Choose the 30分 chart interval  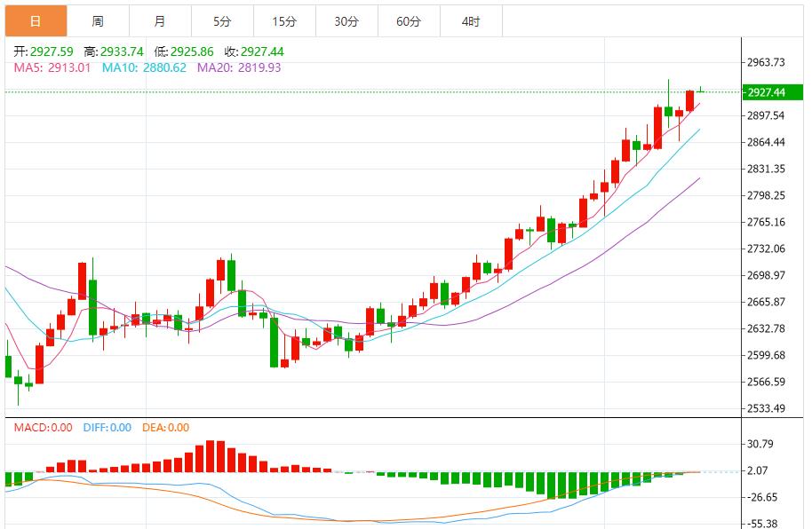tap(346, 21)
